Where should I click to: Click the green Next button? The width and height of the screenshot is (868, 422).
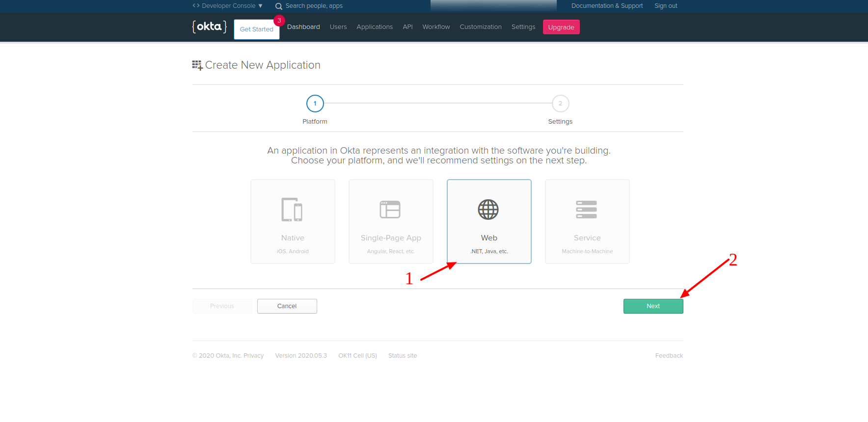click(653, 306)
